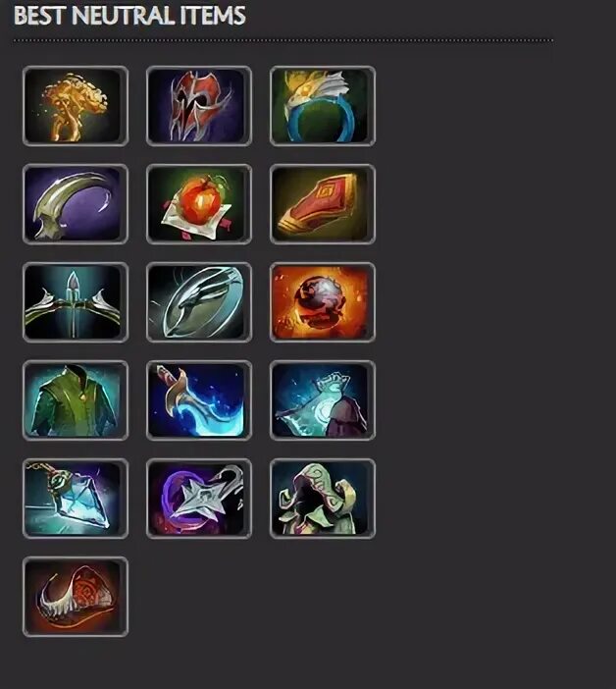Select the green Elven Tunic item
The height and width of the screenshot is (689, 616).
[76, 400]
